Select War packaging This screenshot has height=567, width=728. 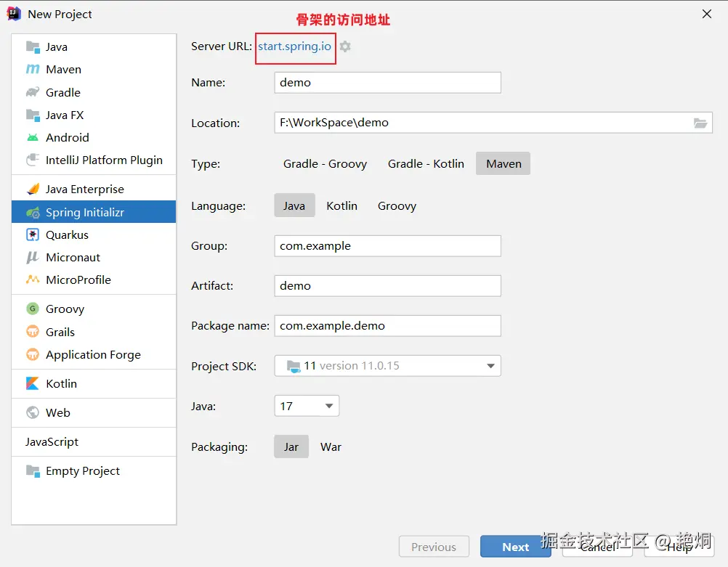(x=331, y=446)
